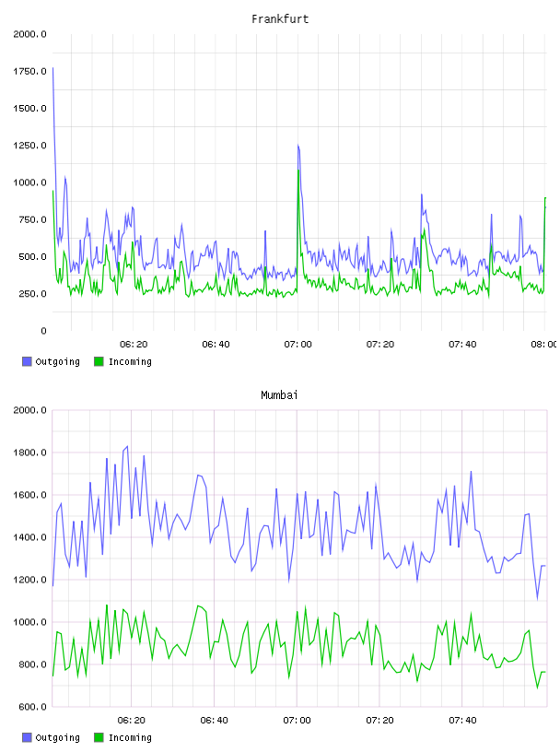The width and height of the screenshot is (560, 752).
Task: Click the 1750.0 y-axis label in Frankfurt chart
Action: 29,72
